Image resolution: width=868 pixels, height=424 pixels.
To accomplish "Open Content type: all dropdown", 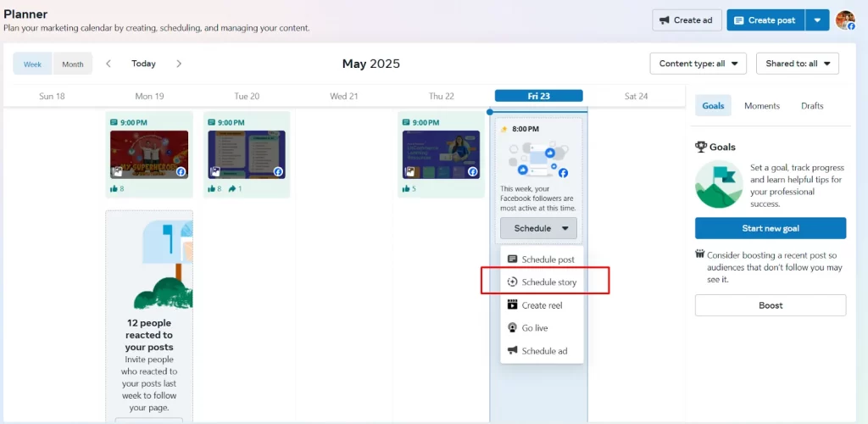I will click(x=698, y=64).
